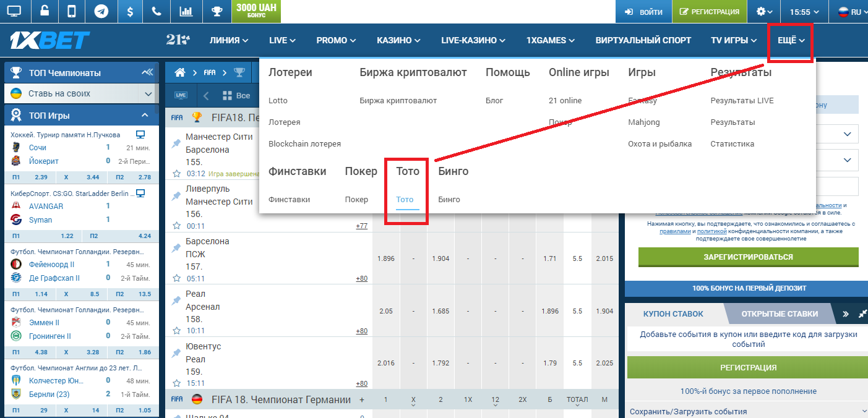Click the trophy icon in top bar
868x418 pixels.
217,12
